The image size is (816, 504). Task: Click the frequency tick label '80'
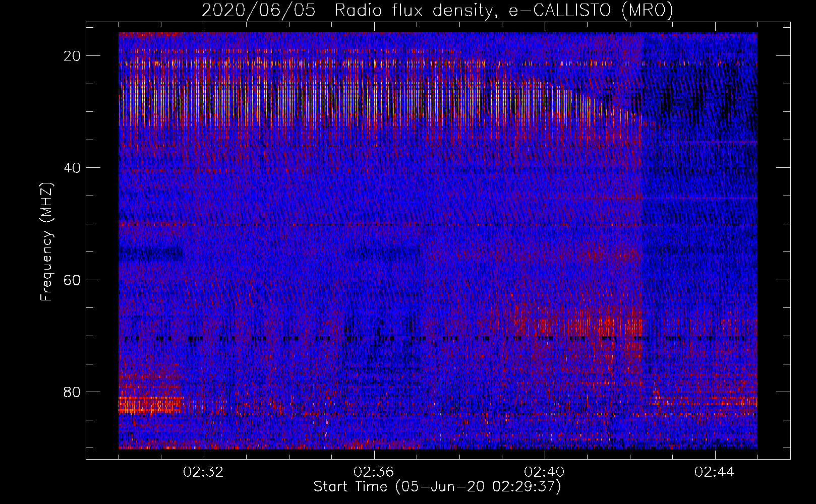click(x=72, y=392)
